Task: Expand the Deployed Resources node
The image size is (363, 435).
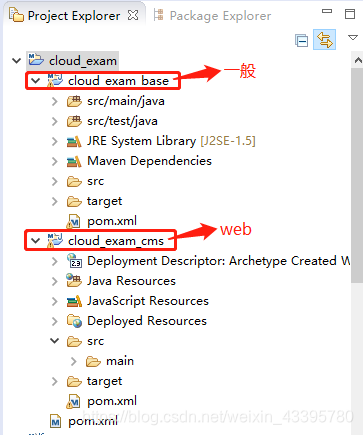Action: point(55,321)
